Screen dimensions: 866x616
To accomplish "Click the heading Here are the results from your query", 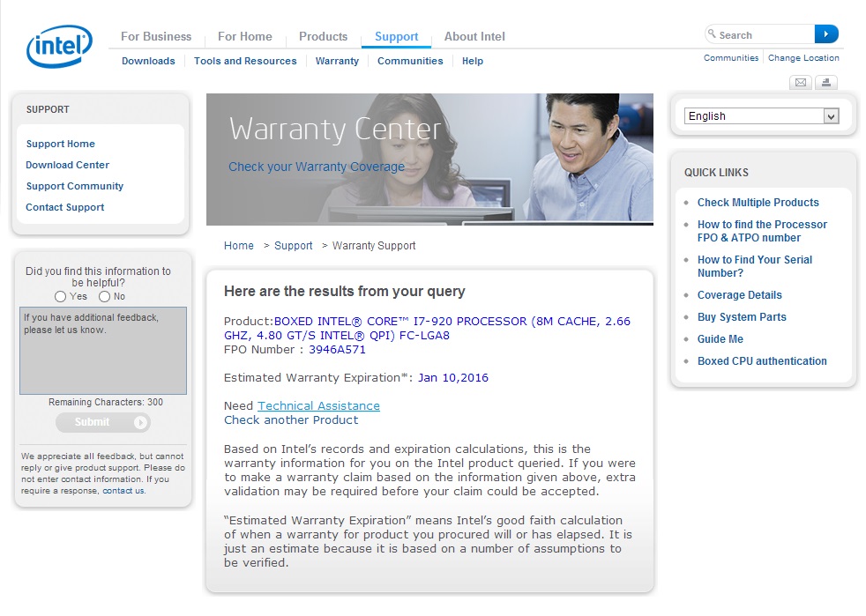I will [x=345, y=292].
